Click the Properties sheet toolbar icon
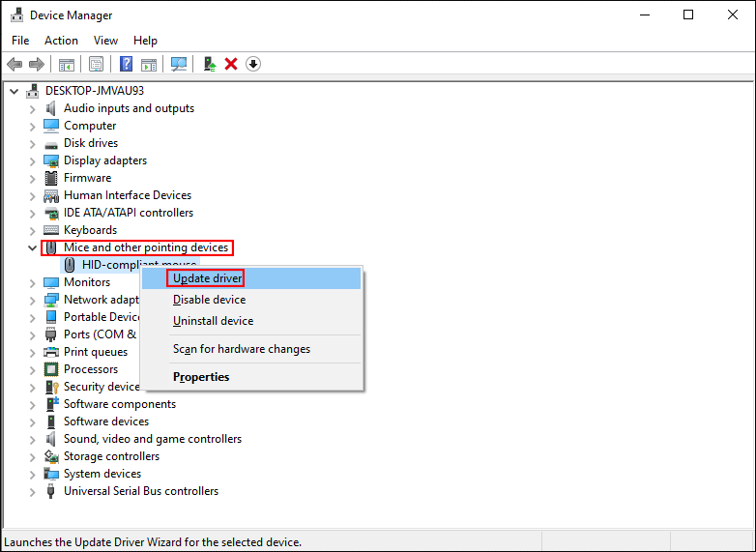This screenshot has width=756, height=552. pos(96,64)
